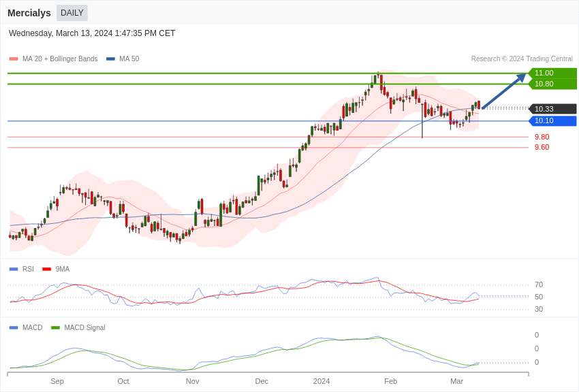Click the black 10.33 current price tag
This screenshot has height=392, width=579.
coord(552,109)
